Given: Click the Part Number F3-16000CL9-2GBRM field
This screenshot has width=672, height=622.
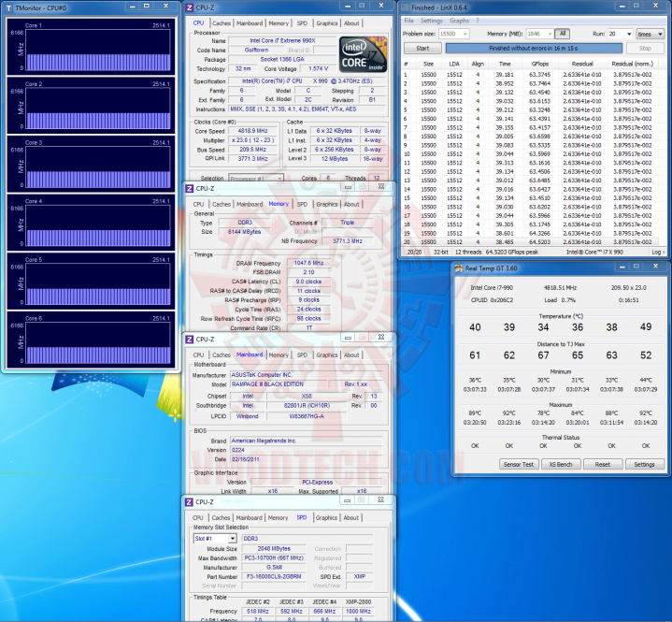Looking at the screenshot, I should pos(274,576).
